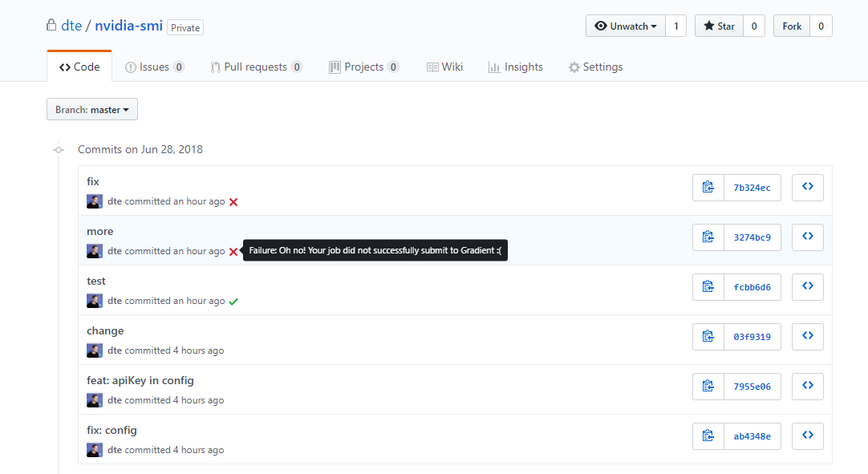Image resolution: width=868 pixels, height=474 pixels.
Task: Click the dte avatar on 'more' commit
Action: coord(95,251)
